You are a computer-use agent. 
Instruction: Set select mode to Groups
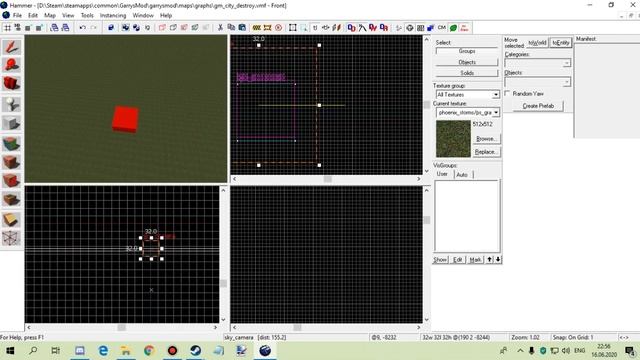467,51
